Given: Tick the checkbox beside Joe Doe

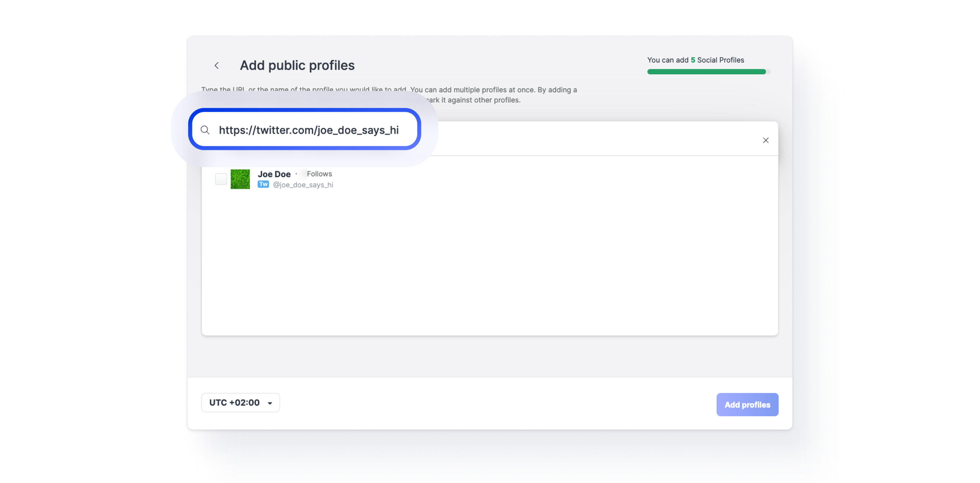Looking at the screenshot, I should pyautogui.click(x=221, y=179).
